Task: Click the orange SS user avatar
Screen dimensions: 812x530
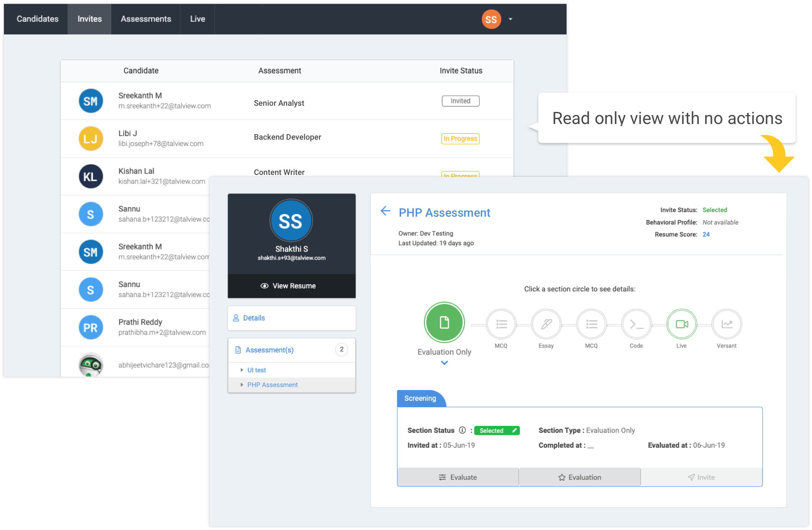Action: tap(491, 20)
